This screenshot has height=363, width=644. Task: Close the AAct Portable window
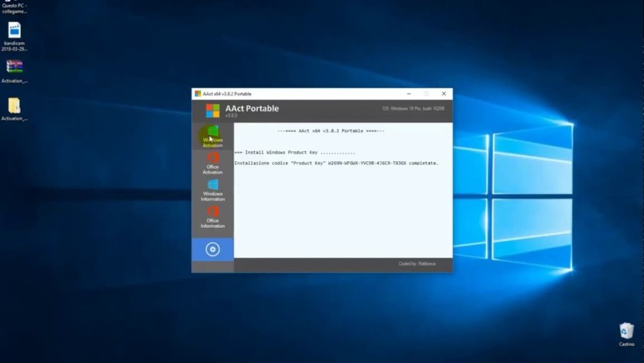[444, 94]
